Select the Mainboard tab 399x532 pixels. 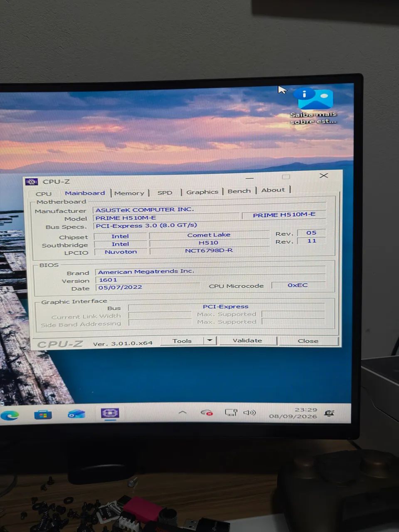[x=85, y=193]
